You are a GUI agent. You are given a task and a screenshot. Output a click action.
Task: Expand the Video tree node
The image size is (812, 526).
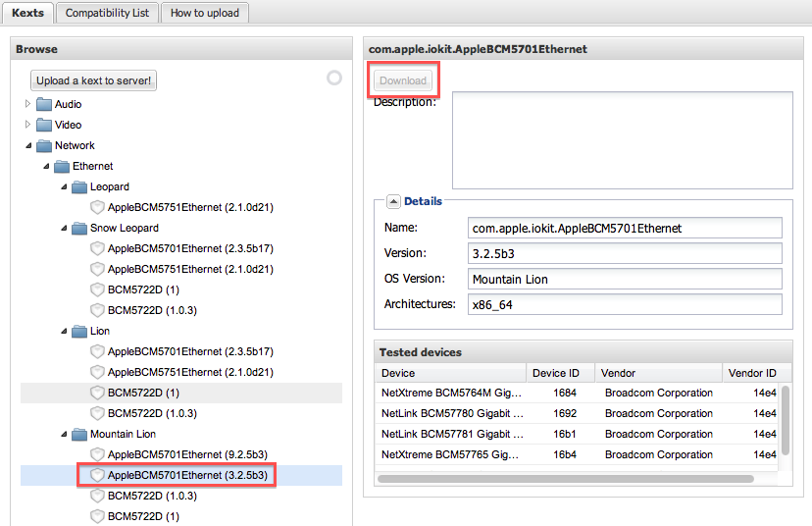coord(28,125)
